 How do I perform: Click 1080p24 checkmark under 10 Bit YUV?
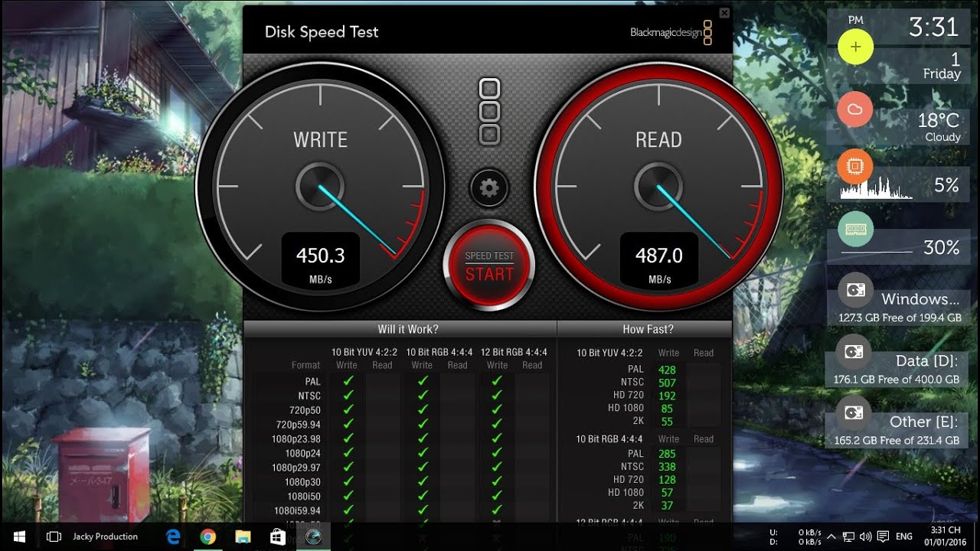pyautogui.click(x=348, y=453)
